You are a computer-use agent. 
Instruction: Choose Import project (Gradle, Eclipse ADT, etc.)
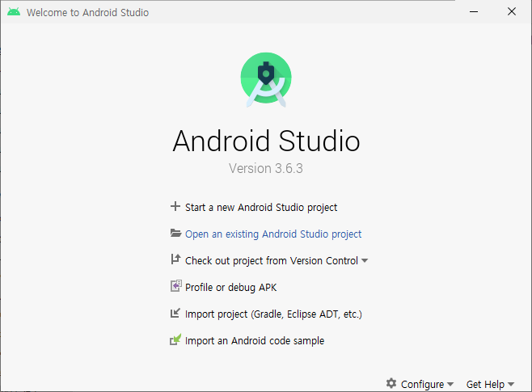point(273,314)
